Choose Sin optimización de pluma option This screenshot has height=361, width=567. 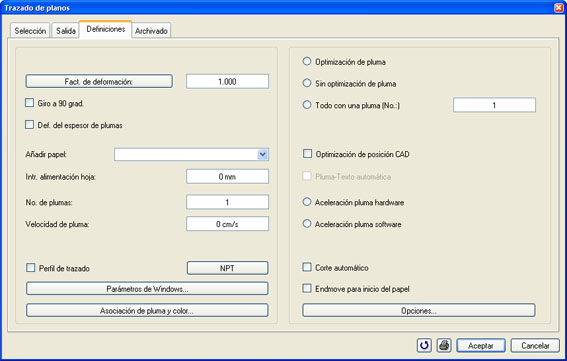click(307, 83)
